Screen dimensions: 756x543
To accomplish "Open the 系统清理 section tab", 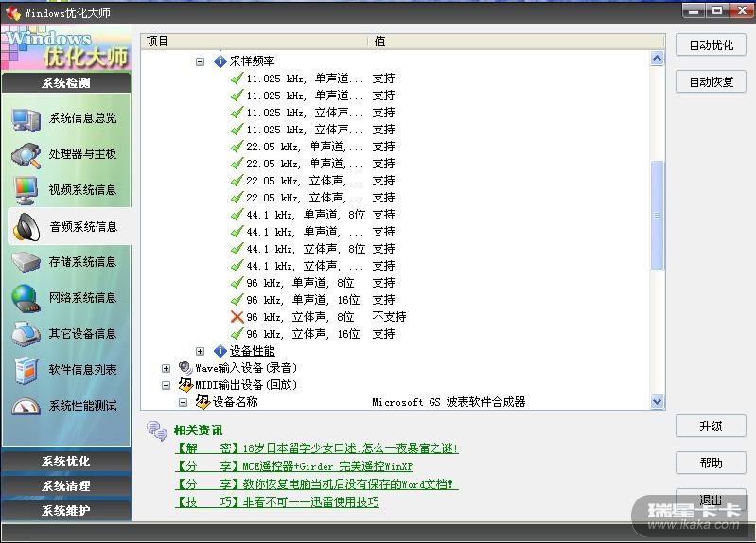I will [65, 485].
